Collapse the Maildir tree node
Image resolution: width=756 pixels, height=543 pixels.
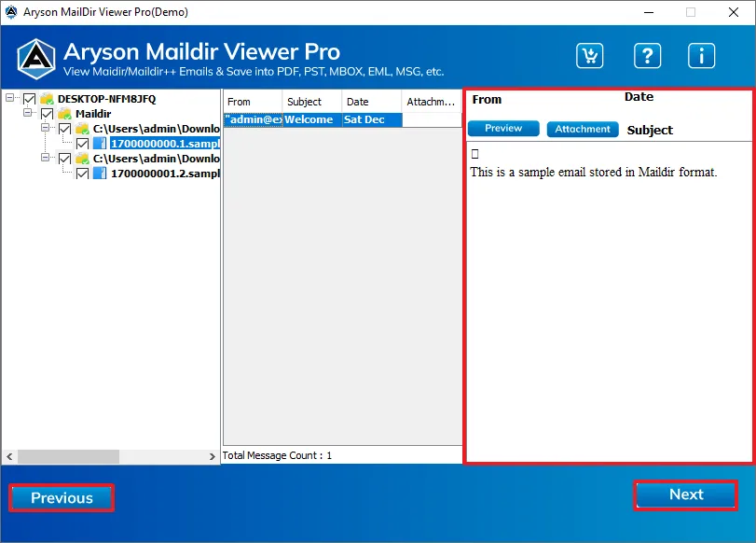[27, 113]
